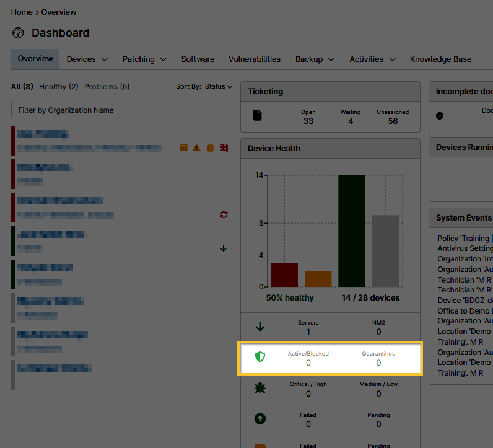This screenshot has height=448, width=493.
Task: Go to Home in the breadcrumb
Action: click(21, 12)
